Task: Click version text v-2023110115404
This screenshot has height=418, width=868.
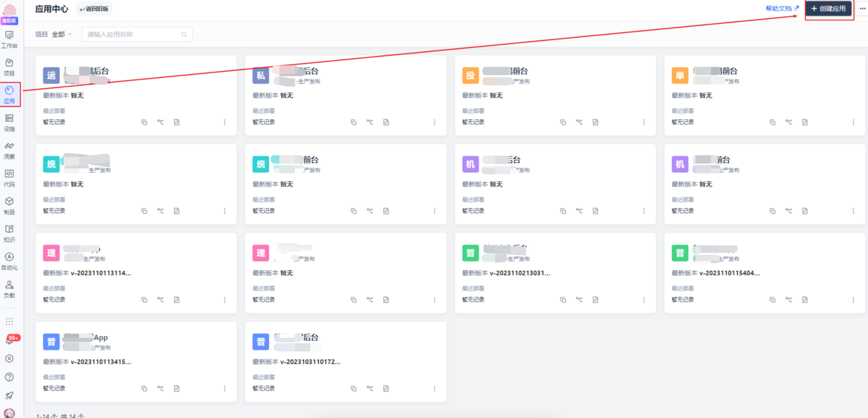Action: (x=730, y=273)
